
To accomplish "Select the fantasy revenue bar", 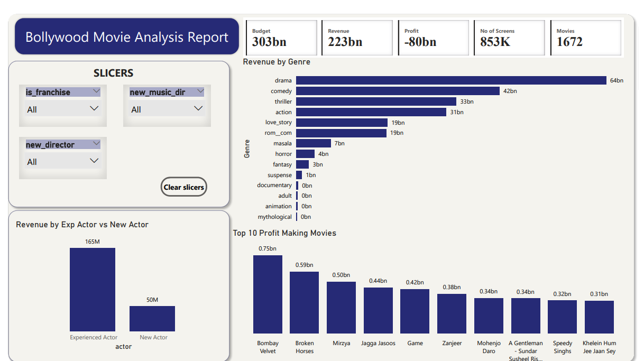I will tap(302, 164).
